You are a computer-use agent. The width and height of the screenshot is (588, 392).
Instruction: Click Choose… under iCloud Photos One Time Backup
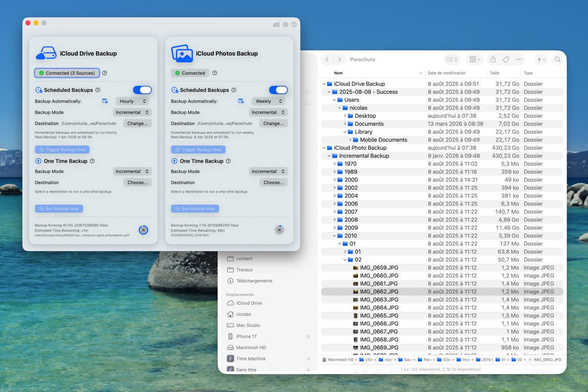pyautogui.click(x=273, y=182)
